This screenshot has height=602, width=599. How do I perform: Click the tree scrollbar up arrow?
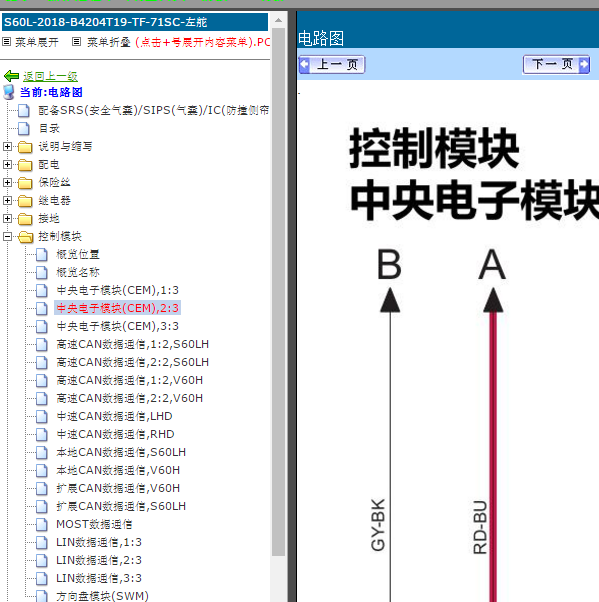click(x=278, y=20)
